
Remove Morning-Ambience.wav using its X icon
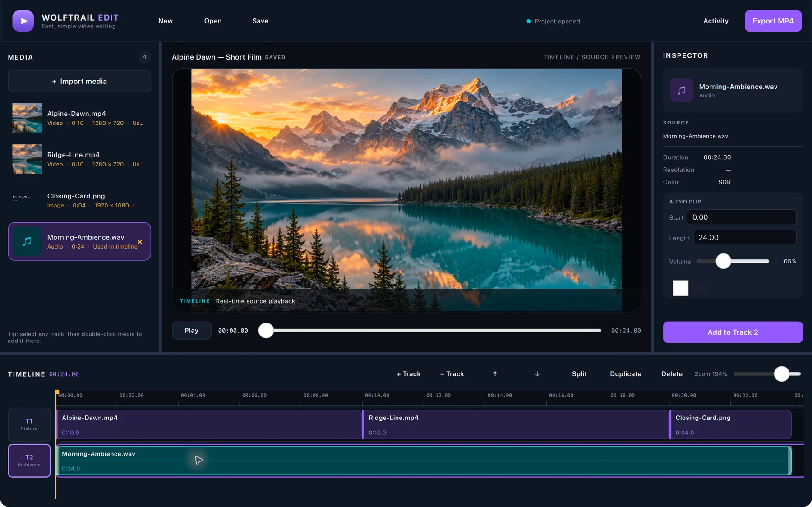coord(140,242)
